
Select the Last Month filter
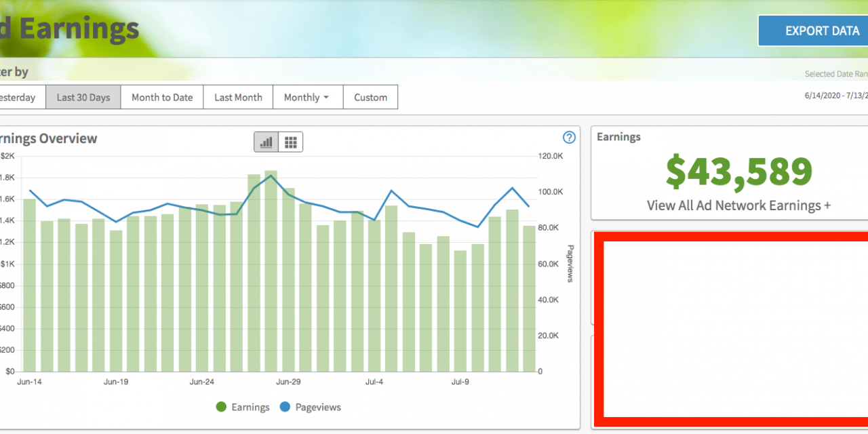237,97
